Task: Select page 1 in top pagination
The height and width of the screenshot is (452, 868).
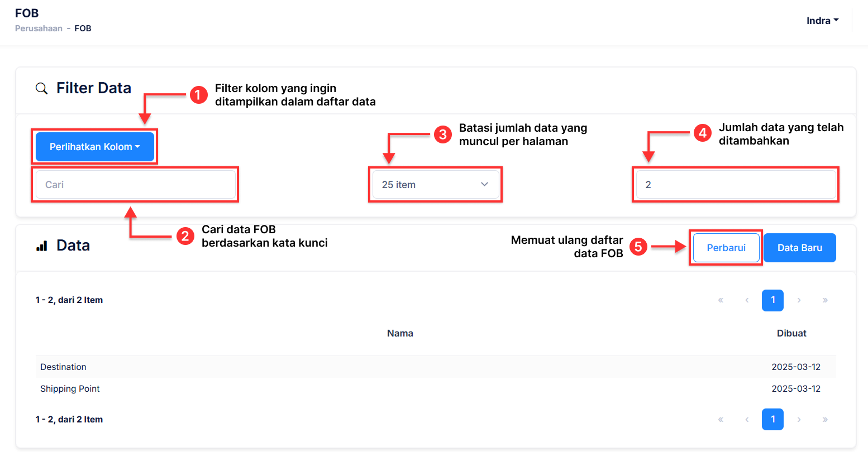Action: click(772, 300)
